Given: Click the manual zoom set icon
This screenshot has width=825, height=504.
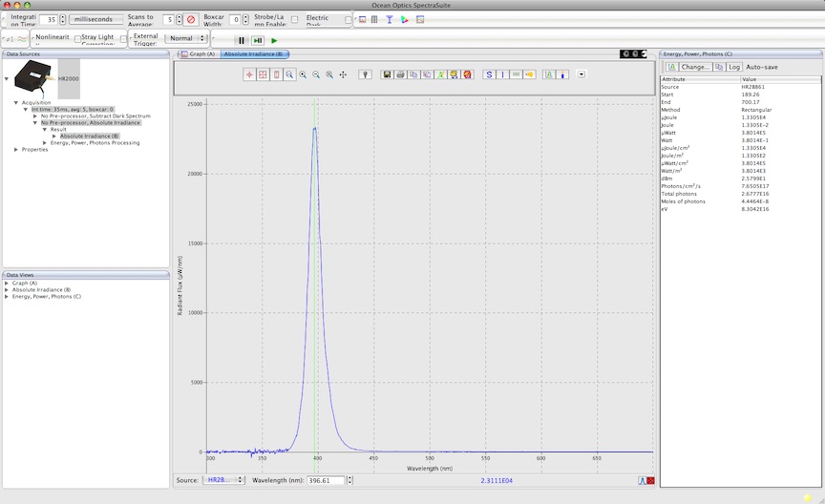Looking at the screenshot, I should tap(329, 74).
